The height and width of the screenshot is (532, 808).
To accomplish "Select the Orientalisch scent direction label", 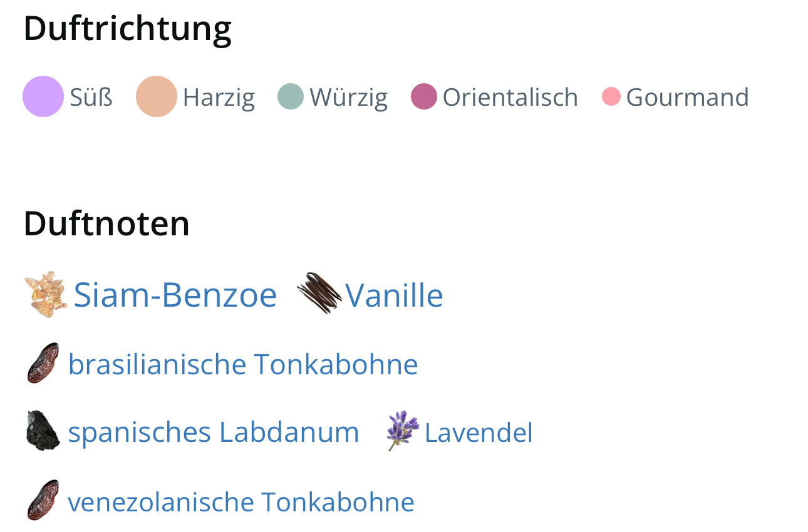I will (x=510, y=97).
